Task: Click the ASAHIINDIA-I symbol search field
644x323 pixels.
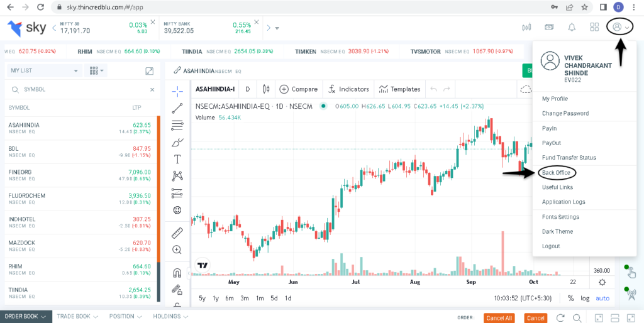Action: click(x=215, y=89)
